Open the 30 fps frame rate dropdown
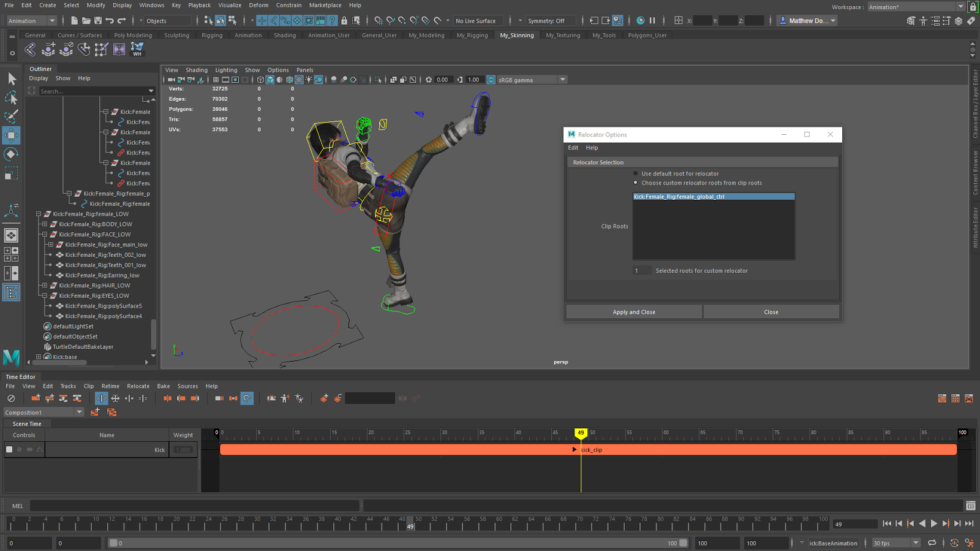 coord(896,543)
